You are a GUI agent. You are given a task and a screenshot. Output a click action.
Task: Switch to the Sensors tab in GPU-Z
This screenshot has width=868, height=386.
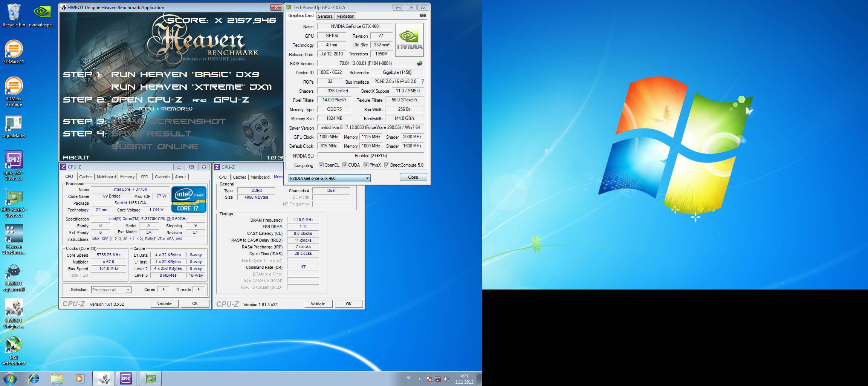coord(325,16)
